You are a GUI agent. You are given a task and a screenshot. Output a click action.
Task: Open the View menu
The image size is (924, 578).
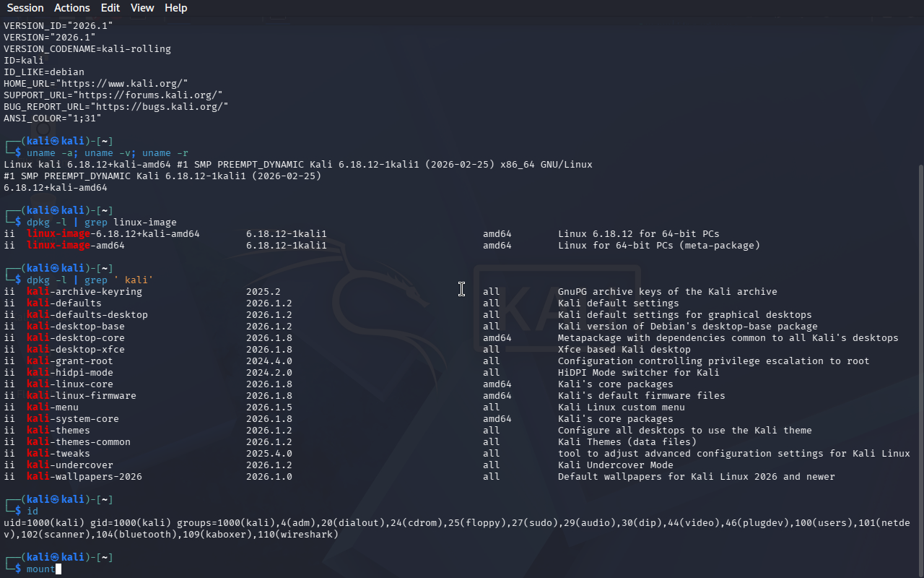(142, 8)
